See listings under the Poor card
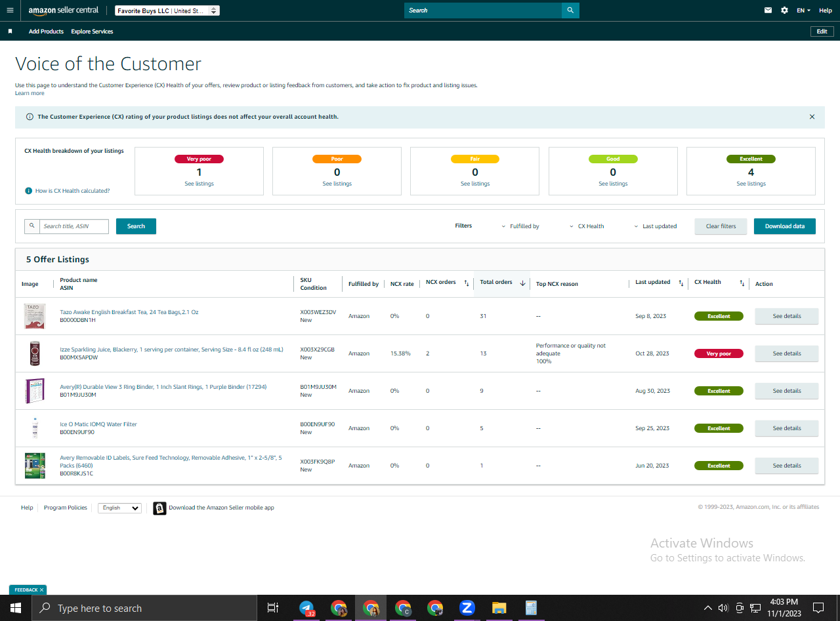Viewport: 840px width, 621px height. (337, 184)
